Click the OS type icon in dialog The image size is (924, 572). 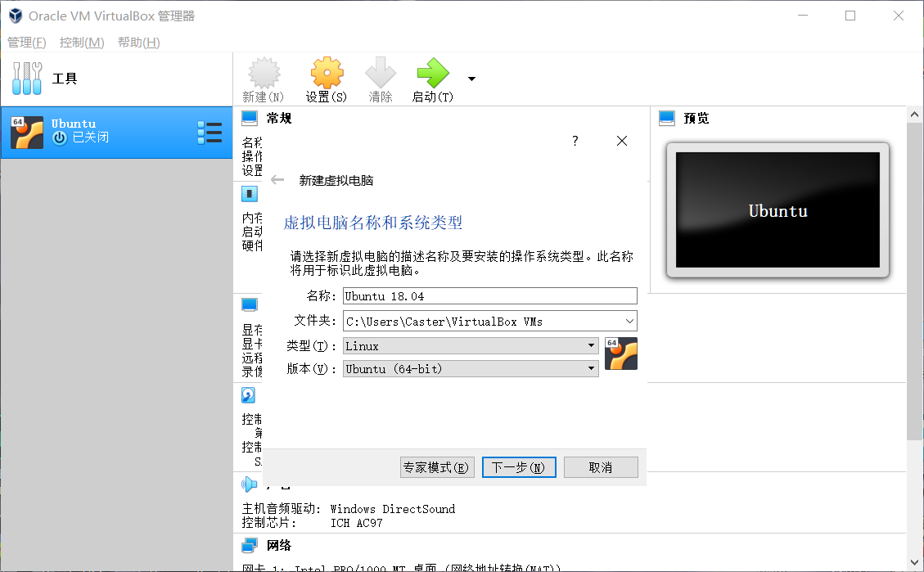(621, 354)
